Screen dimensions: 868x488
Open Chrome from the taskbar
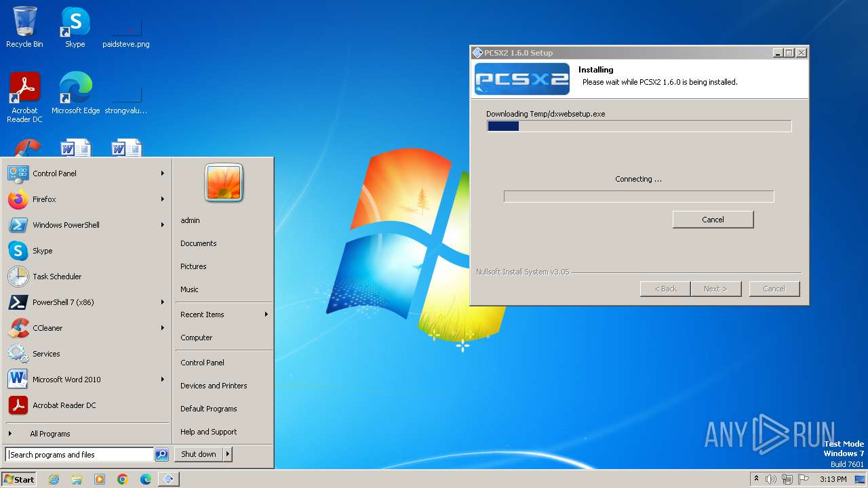123,479
